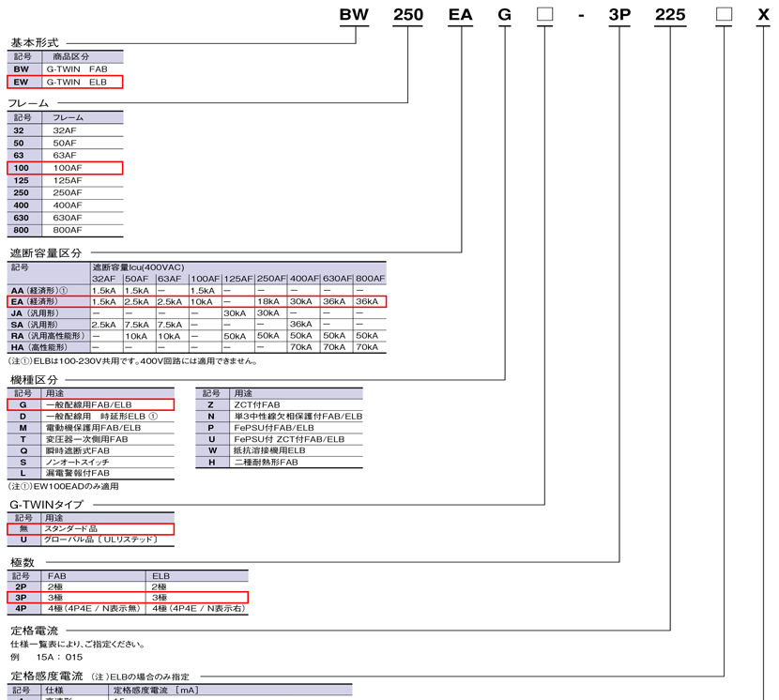Screen dimensions: 779x700
Task: Click the 'BW' code segment in the model number header
Action: tap(354, 15)
